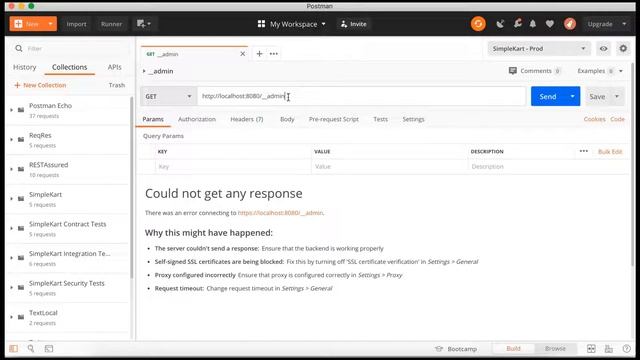
Task: Open the Comments icon button
Action: point(513,71)
